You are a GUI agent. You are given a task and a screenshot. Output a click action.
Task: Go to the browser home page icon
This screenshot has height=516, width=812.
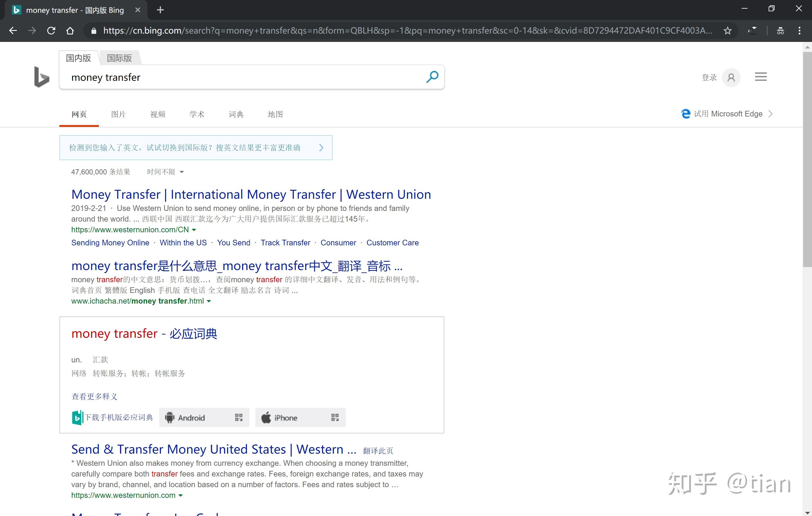pyautogui.click(x=70, y=31)
